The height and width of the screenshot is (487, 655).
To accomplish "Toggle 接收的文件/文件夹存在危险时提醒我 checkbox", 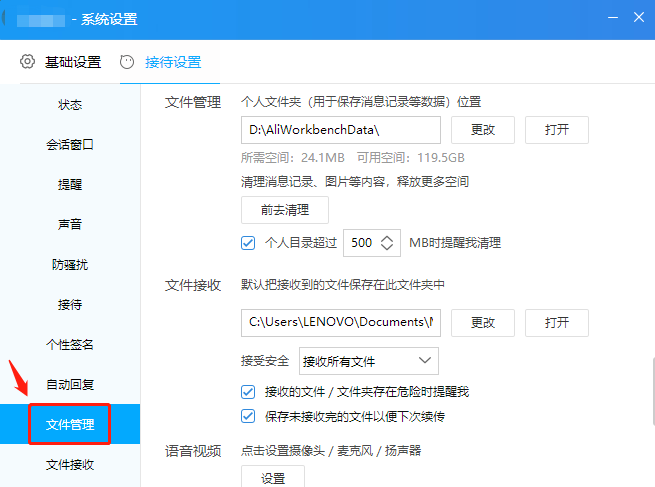I will [x=248, y=392].
